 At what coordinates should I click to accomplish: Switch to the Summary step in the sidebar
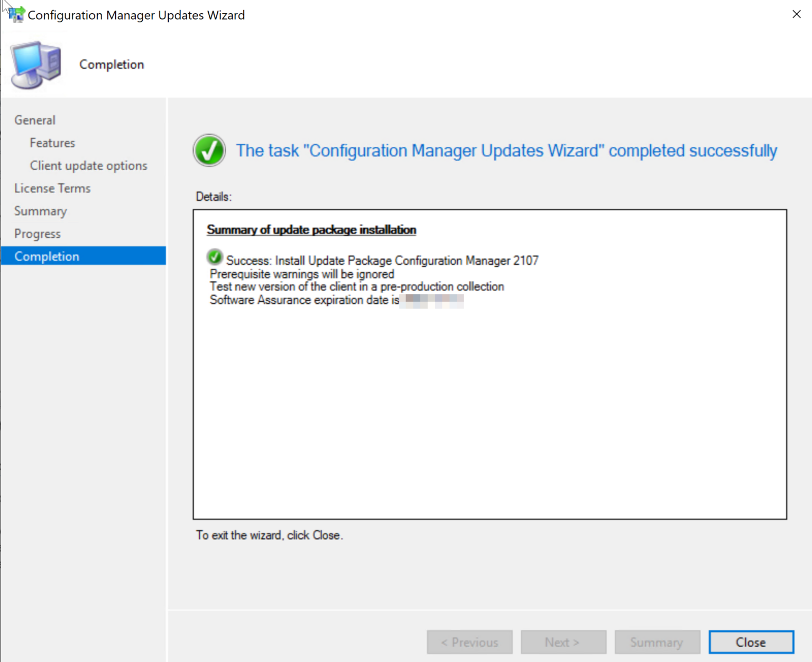(40, 211)
